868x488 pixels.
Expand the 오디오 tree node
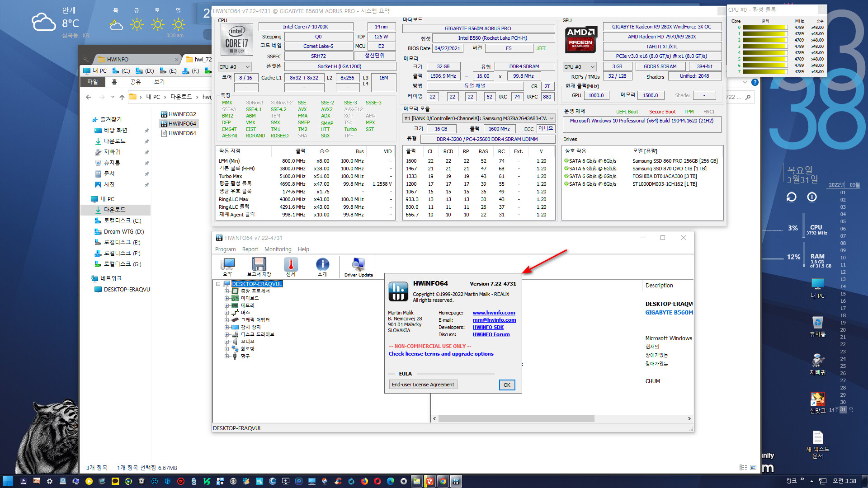tap(226, 342)
